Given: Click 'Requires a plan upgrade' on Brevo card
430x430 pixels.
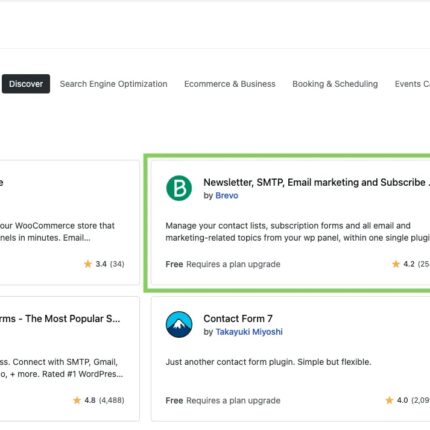Looking at the screenshot, I should [233, 264].
